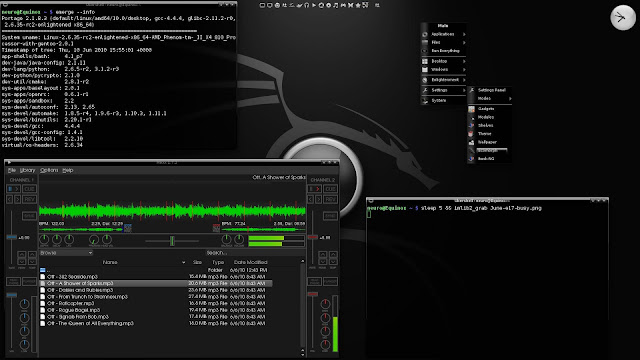Click channel 2 track overview waveform
The image size is (640, 360).
click(264, 230)
